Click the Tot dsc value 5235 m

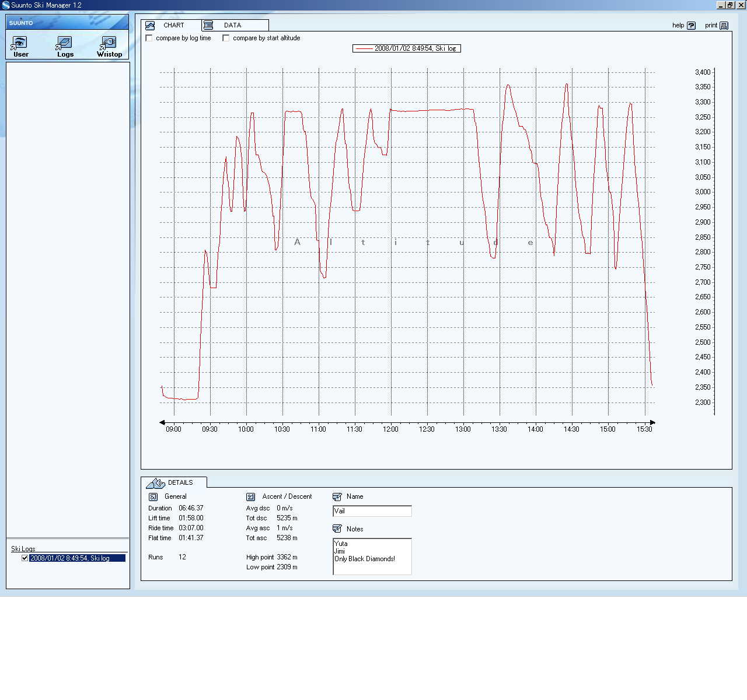tap(287, 518)
